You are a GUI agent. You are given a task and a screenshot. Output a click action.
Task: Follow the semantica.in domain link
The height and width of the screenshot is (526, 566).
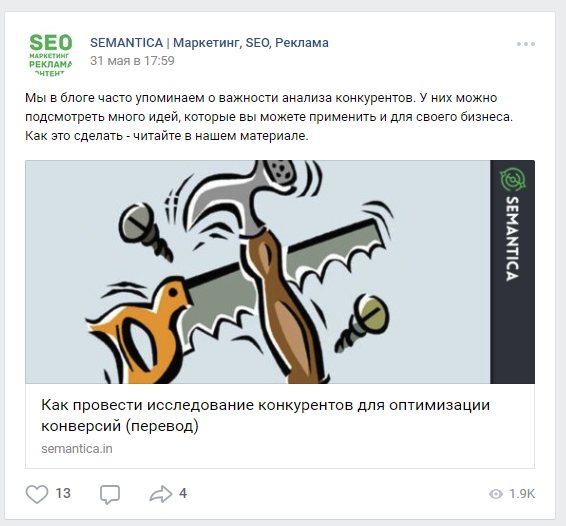pyautogui.click(x=77, y=449)
